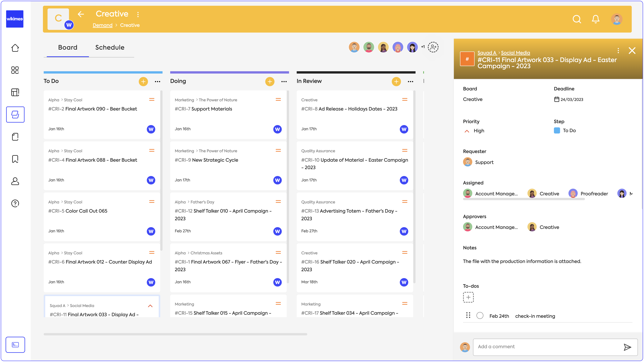Click the add to-do plus box
This screenshot has height=362, width=644.
(x=468, y=297)
